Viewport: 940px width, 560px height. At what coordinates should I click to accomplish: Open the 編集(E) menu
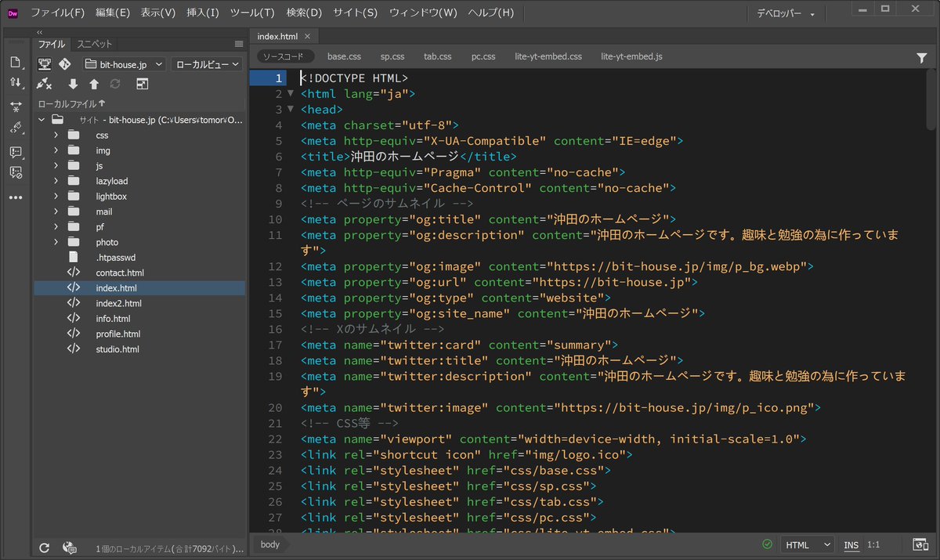113,13
